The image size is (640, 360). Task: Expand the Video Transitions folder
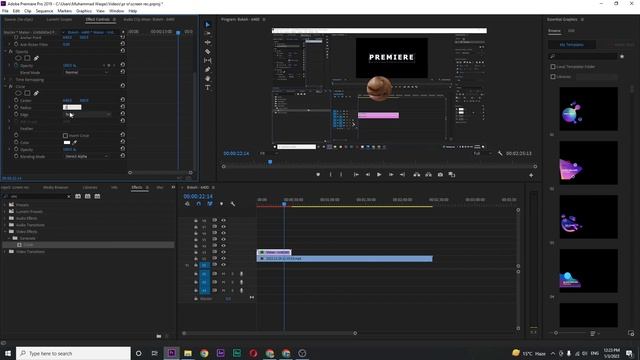(5, 251)
